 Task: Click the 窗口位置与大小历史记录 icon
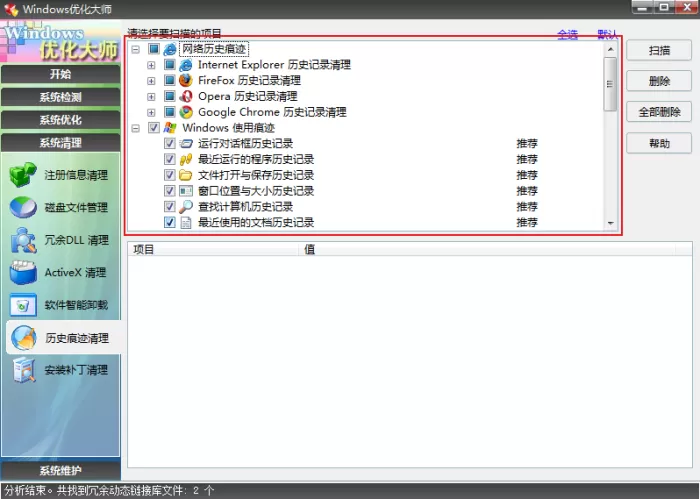tap(186, 191)
